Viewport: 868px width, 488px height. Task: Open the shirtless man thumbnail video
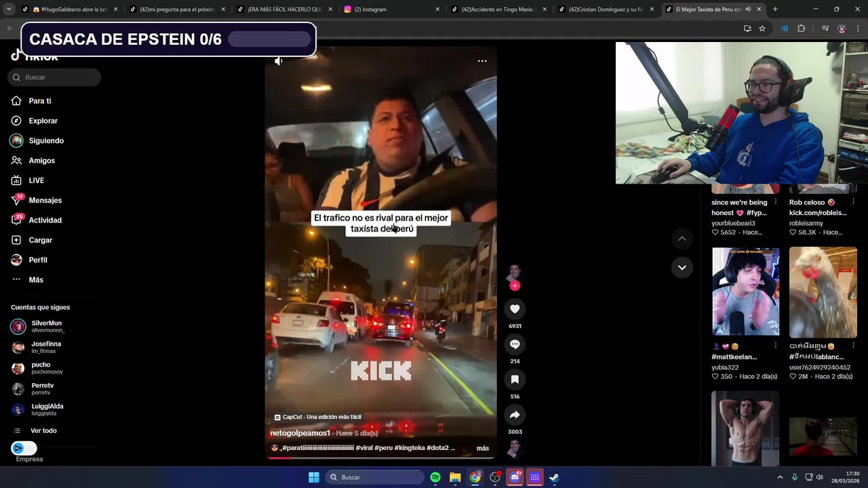point(745,428)
